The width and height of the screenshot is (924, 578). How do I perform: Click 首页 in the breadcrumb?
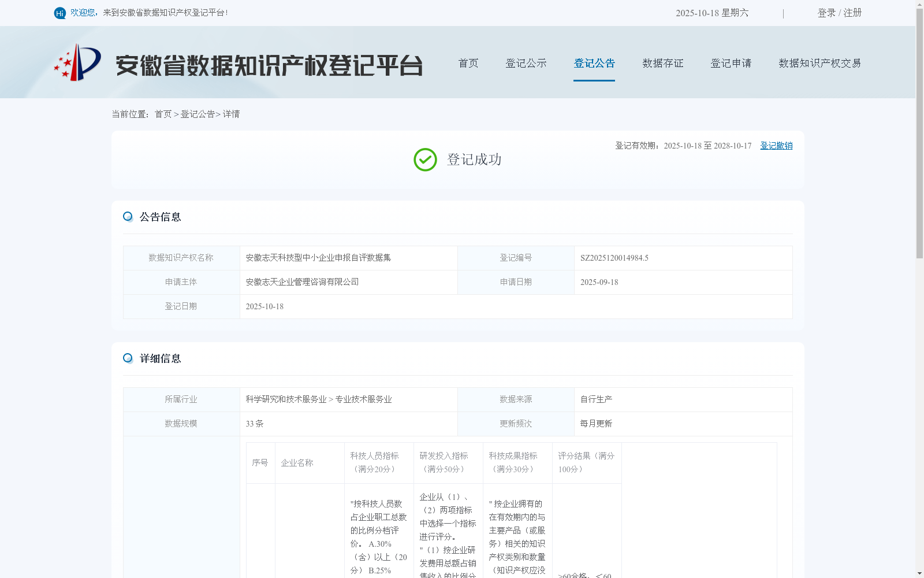[x=163, y=114]
